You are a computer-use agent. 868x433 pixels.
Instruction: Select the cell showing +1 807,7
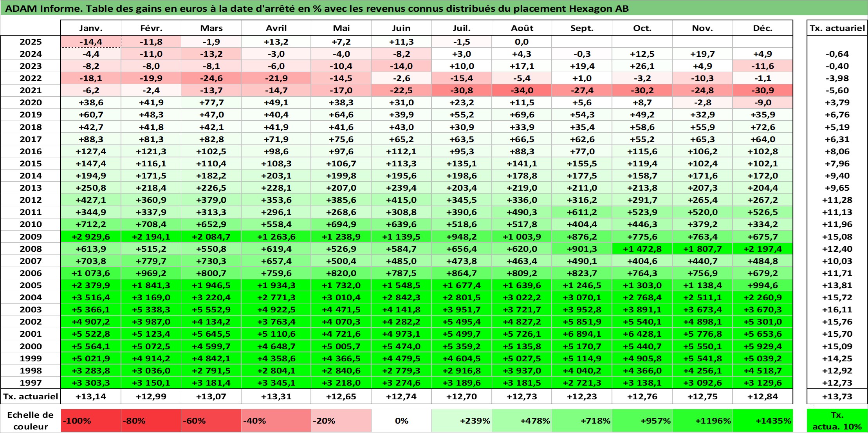tap(702, 249)
